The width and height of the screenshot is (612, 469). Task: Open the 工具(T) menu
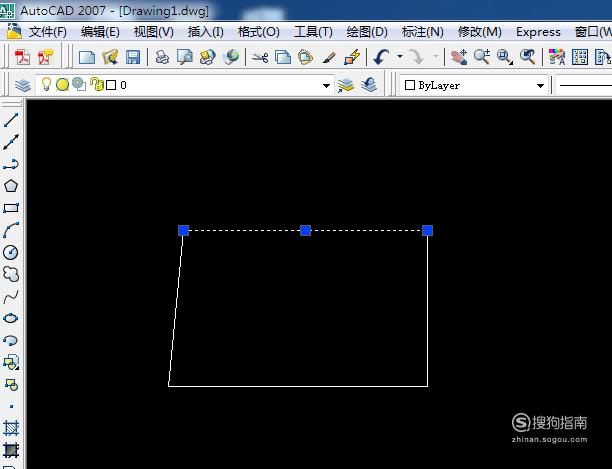tap(313, 32)
